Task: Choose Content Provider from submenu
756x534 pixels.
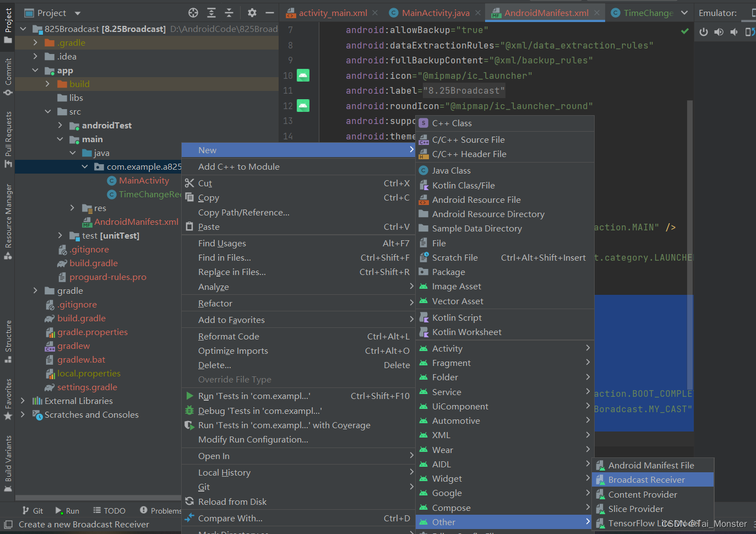Action: pos(653,494)
